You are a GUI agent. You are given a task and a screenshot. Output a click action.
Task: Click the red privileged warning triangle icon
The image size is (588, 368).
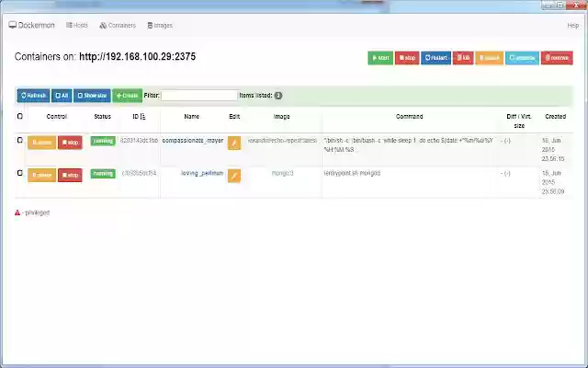click(x=17, y=213)
